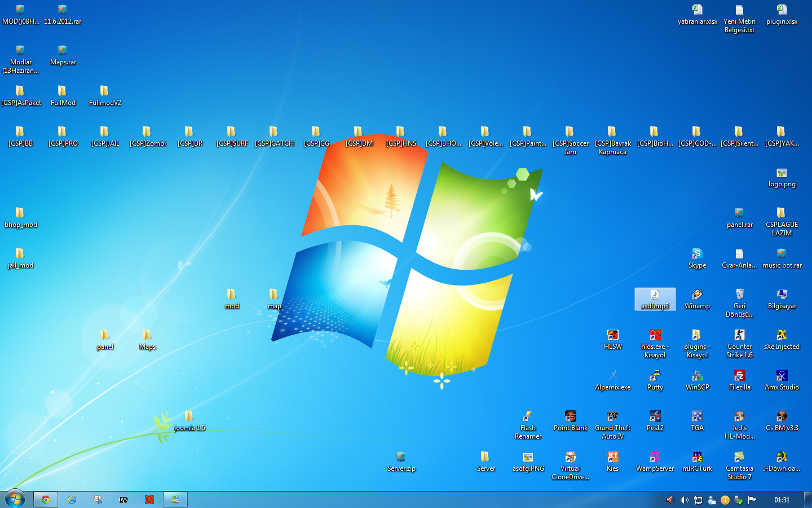Select the Cvar-Anla text file icon
The width and height of the screenshot is (812, 508).
click(740, 258)
